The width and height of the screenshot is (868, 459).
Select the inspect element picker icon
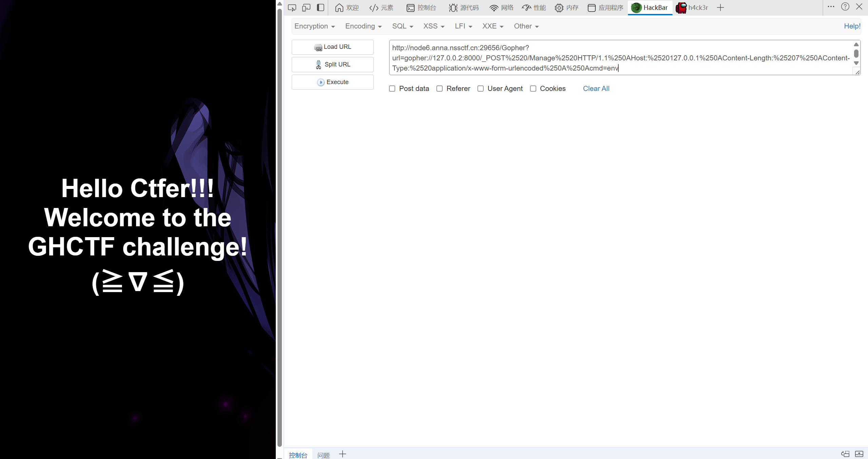pos(292,7)
